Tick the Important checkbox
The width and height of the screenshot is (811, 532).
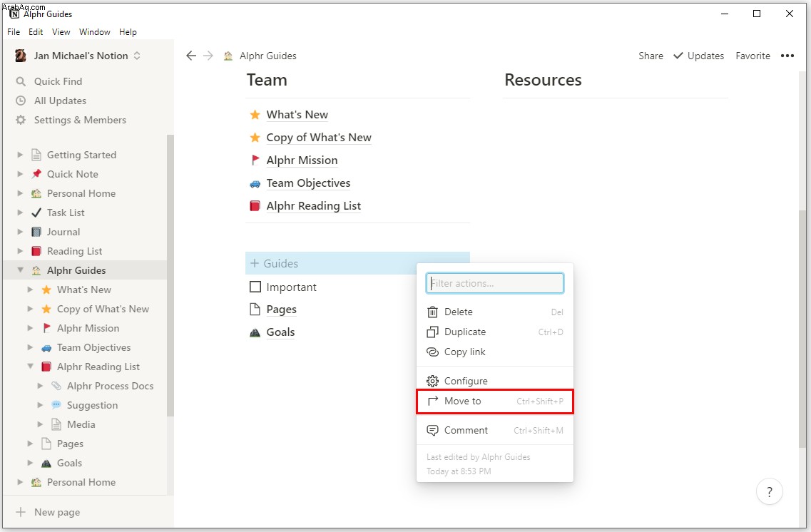(255, 287)
